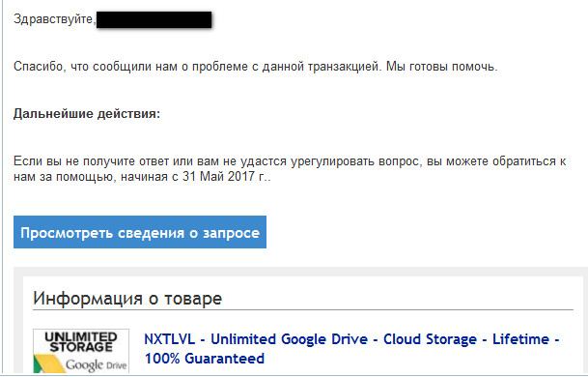Click the Если вы не получите ответ paragraph

(x=290, y=168)
